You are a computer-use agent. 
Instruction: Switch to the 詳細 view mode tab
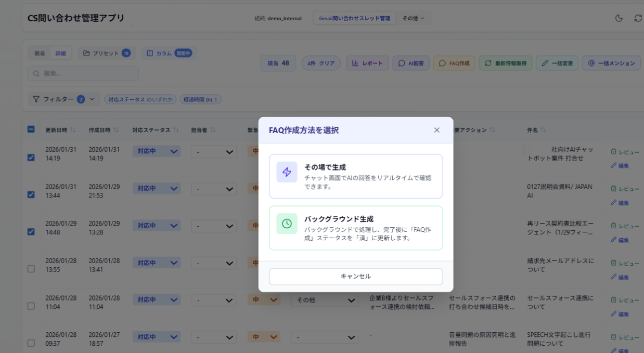click(x=61, y=53)
